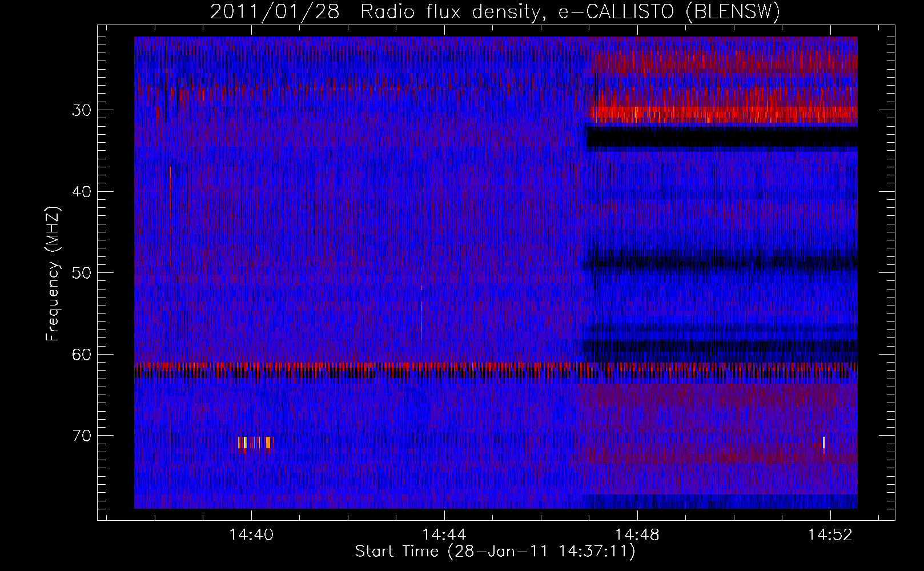Select the 40 frequency tick label
The height and width of the screenshot is (571, 924).
click(x=82, y=192)
